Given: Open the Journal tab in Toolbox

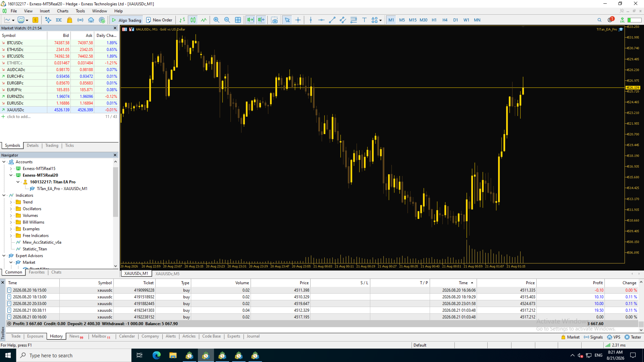Looking at the screenshot, I should 253,336.
